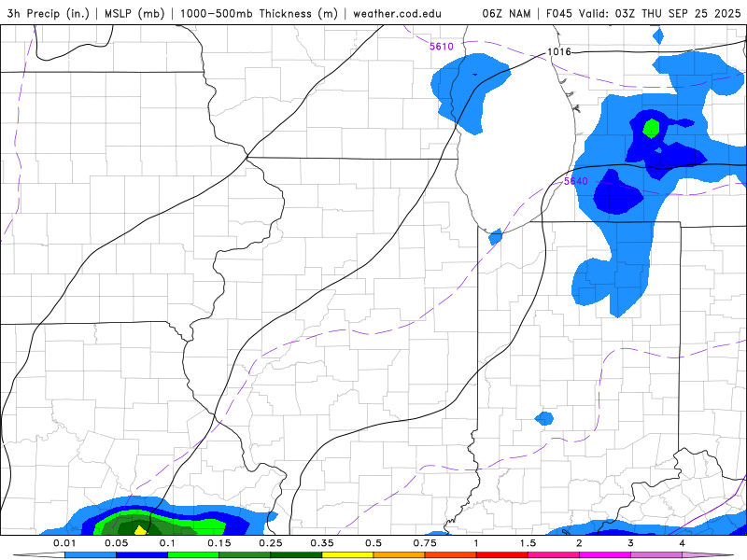Viewport: 747px width, 560px height.
Task: Click the '06Z NAM' model run label
Action: coord(506,13)
